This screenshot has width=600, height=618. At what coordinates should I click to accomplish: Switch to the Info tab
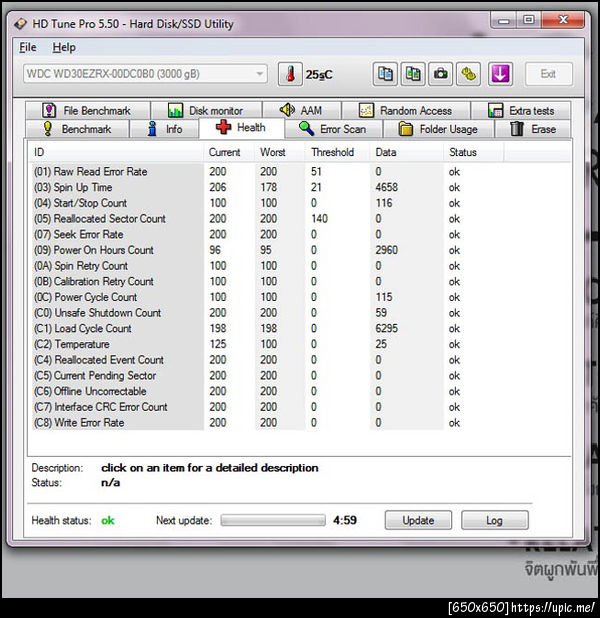164,129
